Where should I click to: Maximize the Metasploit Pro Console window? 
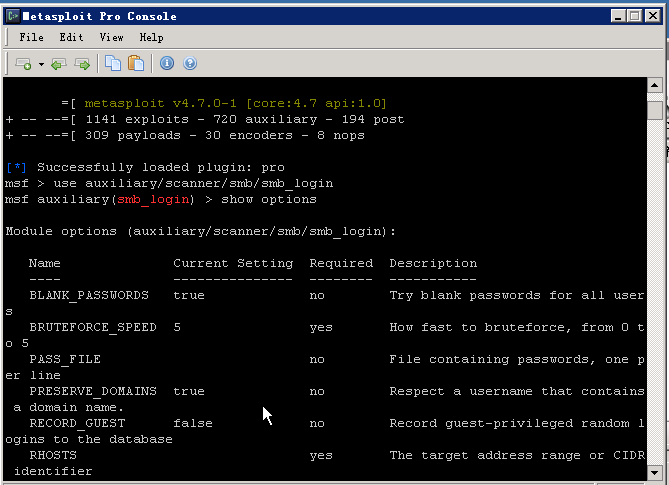point(635,16)
